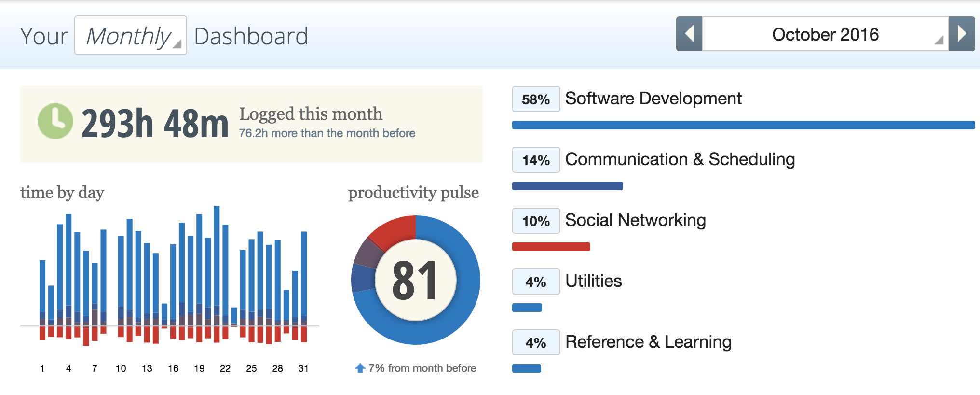Click the productivity pulse score 81
Screen dimensions: 980x395
tap(415, 280)
